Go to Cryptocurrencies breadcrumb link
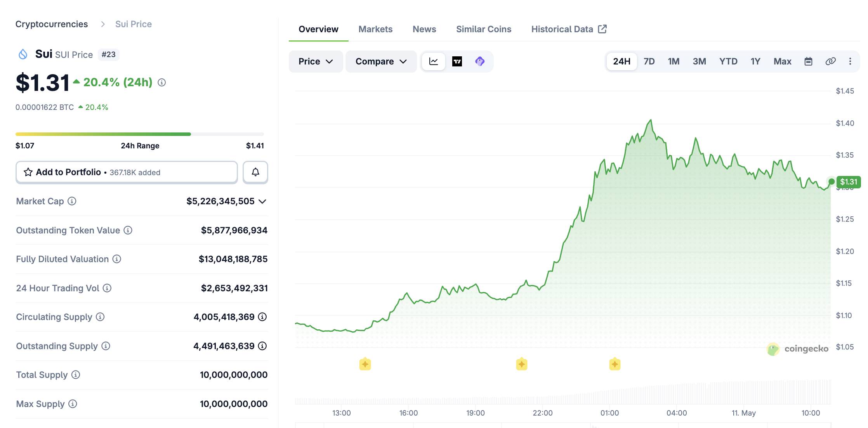 pos(52,24)
